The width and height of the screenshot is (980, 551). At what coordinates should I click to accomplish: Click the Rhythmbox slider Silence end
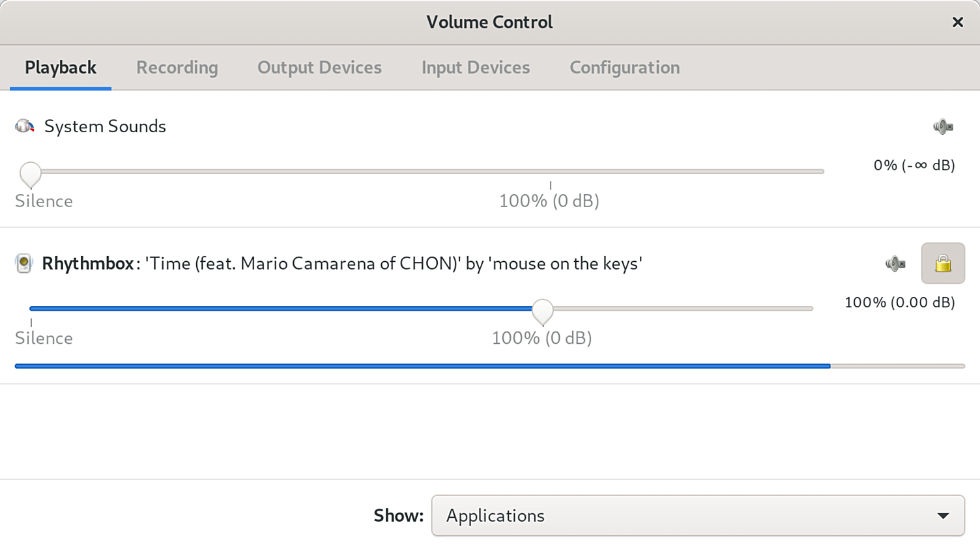(31, 309)
